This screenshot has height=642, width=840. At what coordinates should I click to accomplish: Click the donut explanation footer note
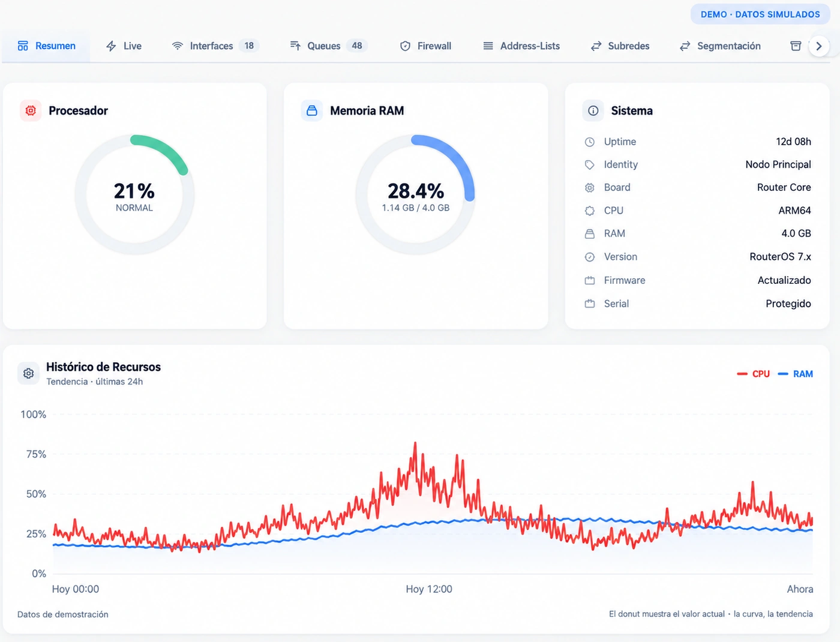(x=711, y=614)
